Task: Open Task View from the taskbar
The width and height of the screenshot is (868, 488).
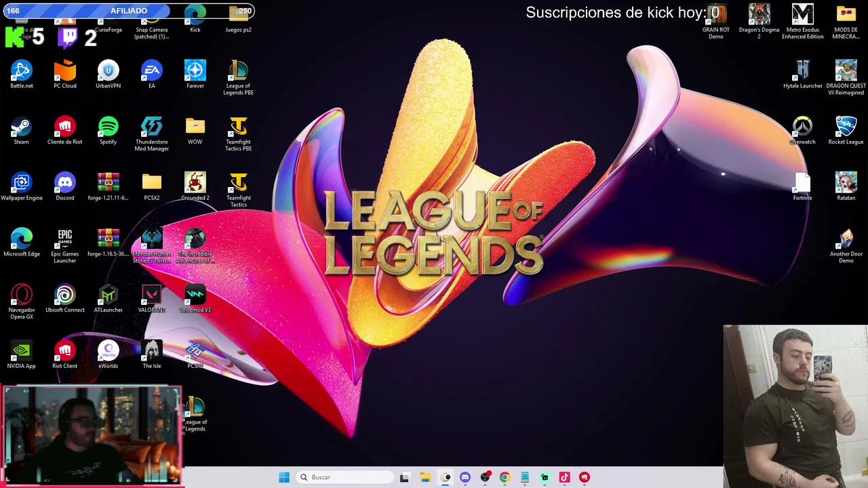Action: tap(405, 477)
